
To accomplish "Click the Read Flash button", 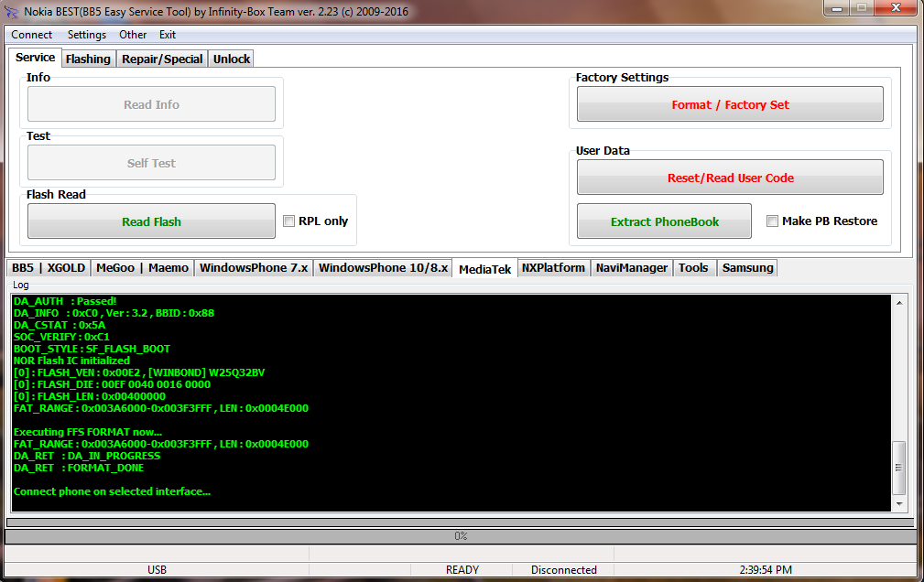I will 151,221.
